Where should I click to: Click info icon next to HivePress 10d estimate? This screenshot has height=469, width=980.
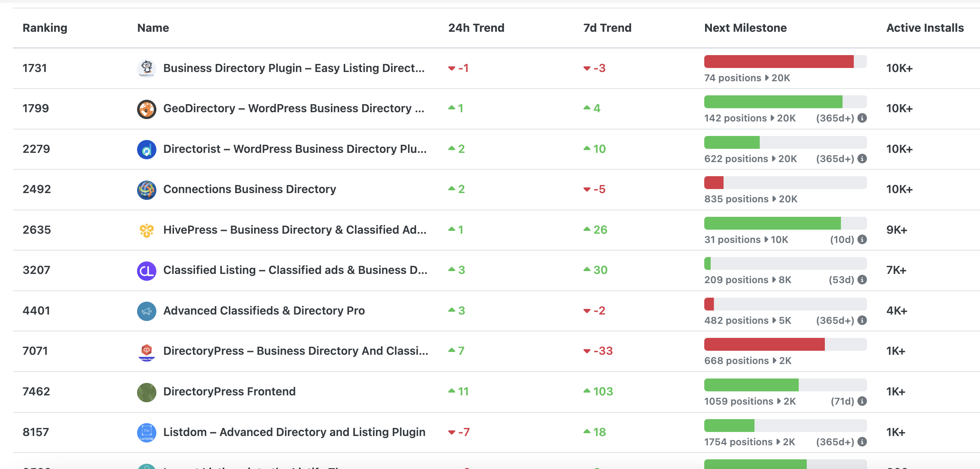[862, 240]
